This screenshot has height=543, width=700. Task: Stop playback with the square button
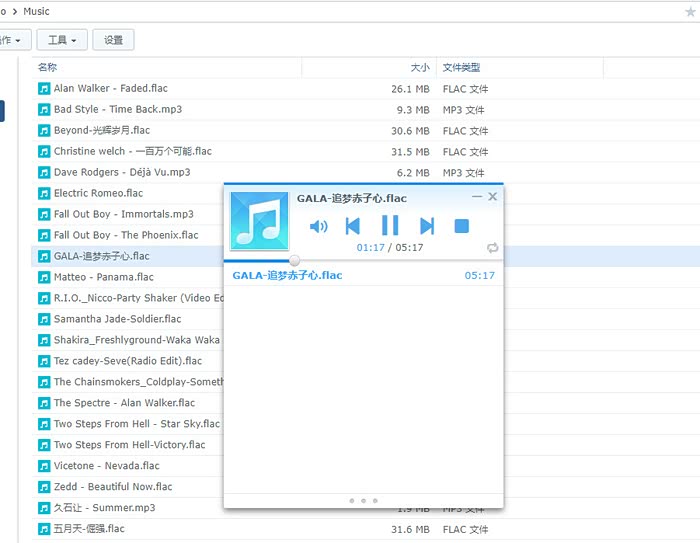462,226
